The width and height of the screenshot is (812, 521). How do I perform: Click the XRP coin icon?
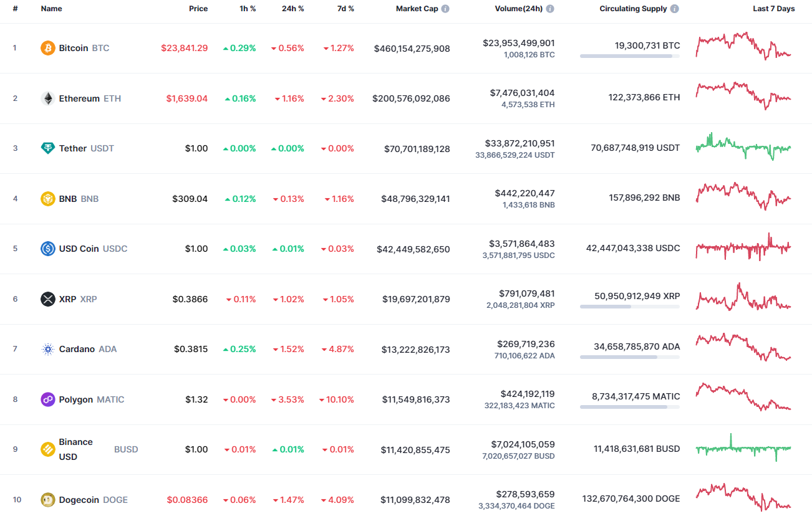pyautogui.click(x=47, y=299)
